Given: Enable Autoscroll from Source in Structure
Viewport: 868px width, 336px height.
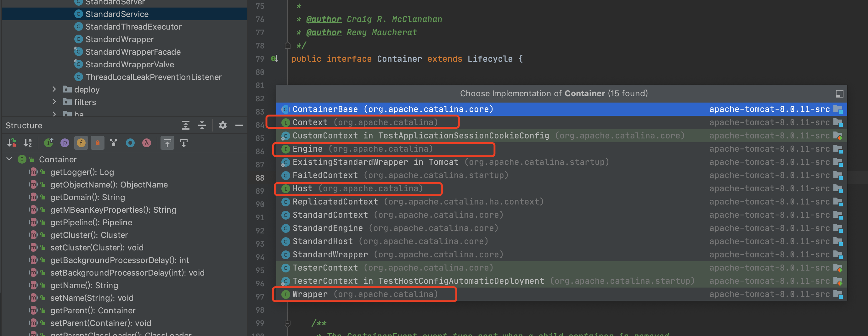Looking at the screenshot, I should 184,143.
